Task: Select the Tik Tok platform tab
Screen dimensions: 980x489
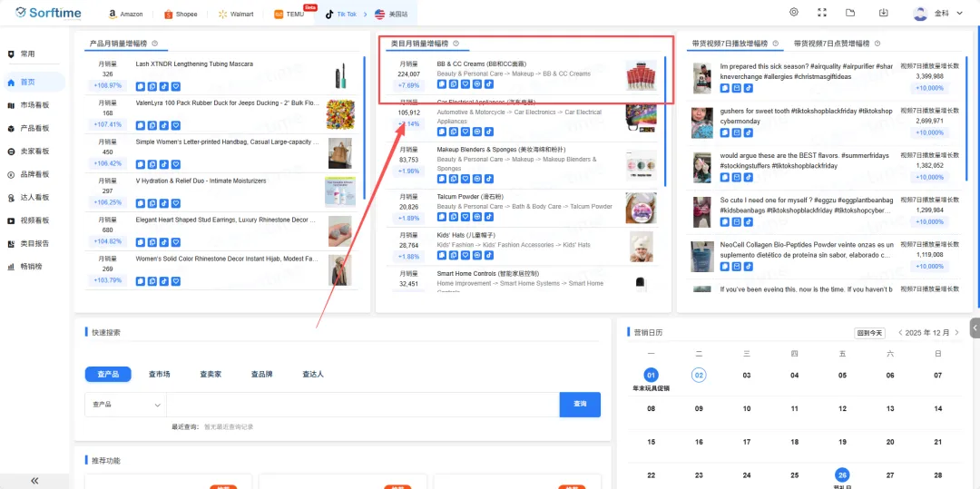Action: 340,14
